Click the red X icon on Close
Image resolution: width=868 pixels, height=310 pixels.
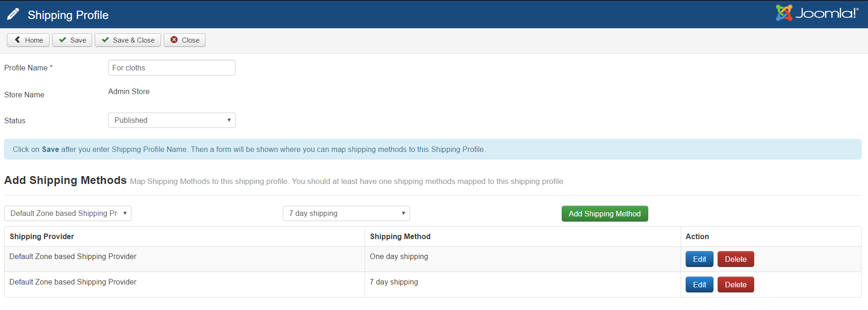click(174, 40)
